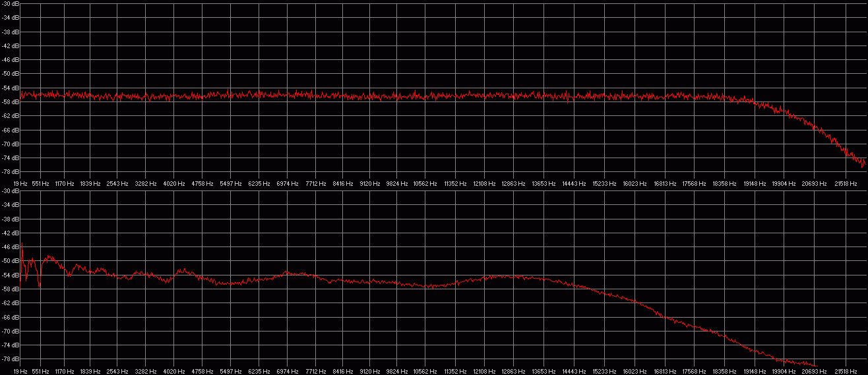This screenshot has height=375, width=868.
Task: Click the 14443 Hz label under upper graph
Action: [x=574, y=184]
